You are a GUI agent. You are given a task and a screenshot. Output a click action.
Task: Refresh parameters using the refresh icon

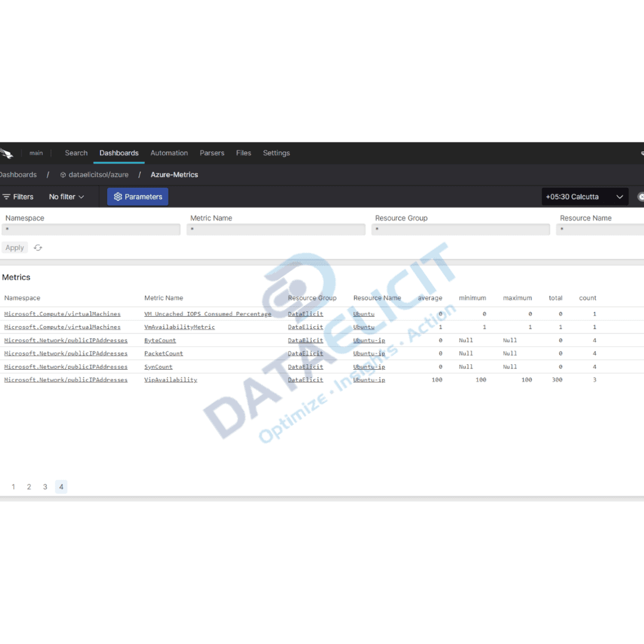(x=38, y=247)
